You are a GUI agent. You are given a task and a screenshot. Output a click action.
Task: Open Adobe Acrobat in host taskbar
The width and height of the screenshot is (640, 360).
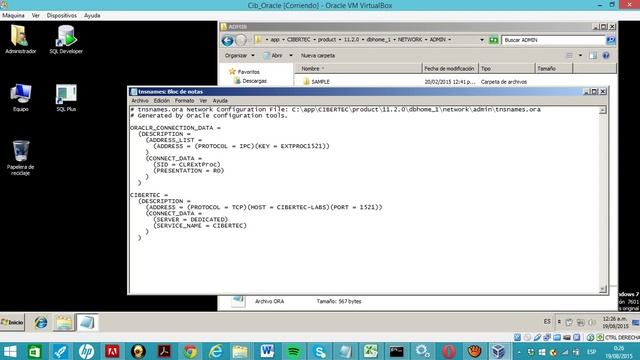[164, 351]
